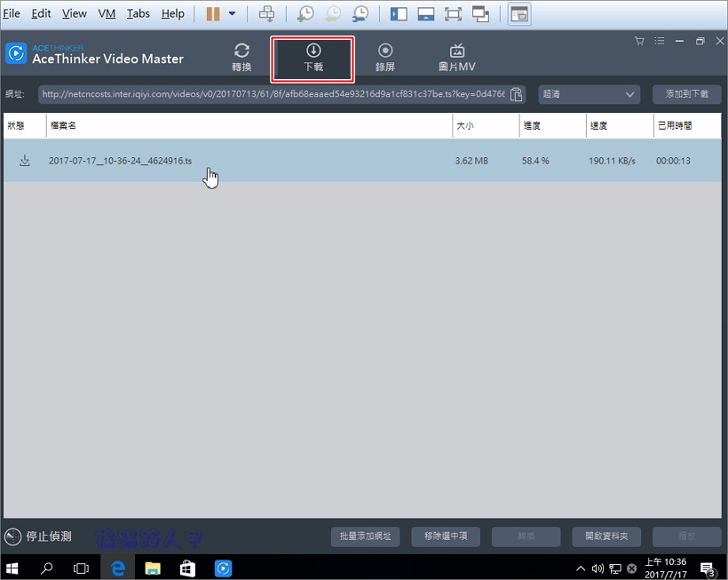Open the Windows Start menu

(12, 568)
